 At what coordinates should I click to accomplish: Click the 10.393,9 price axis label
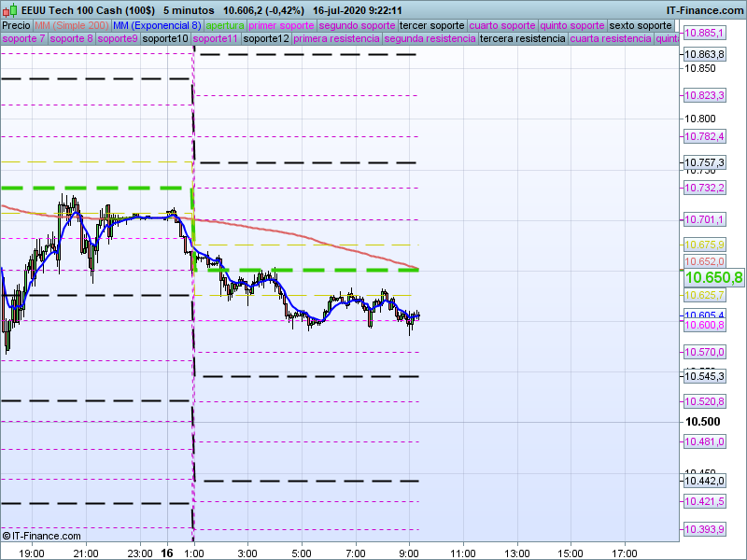click(705, 530)
